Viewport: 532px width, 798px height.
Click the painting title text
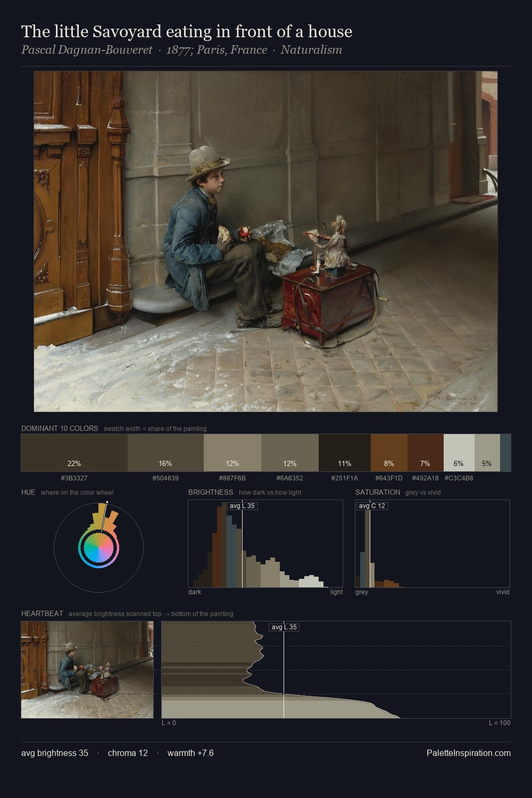[x=187, y=31]
